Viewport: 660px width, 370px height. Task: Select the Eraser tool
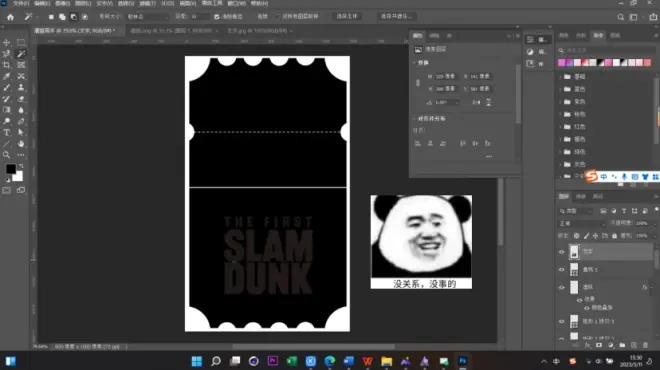pyautogui.click(x=21, y=99)
